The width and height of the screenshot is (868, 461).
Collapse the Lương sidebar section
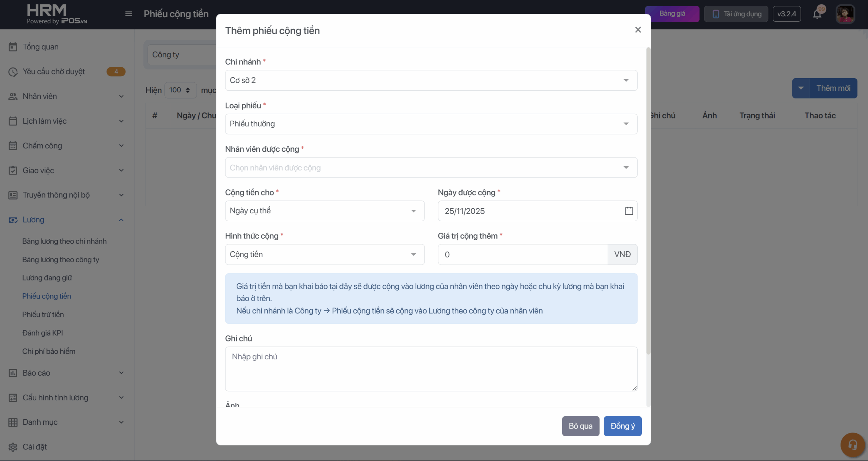click(x=121, y=220)
